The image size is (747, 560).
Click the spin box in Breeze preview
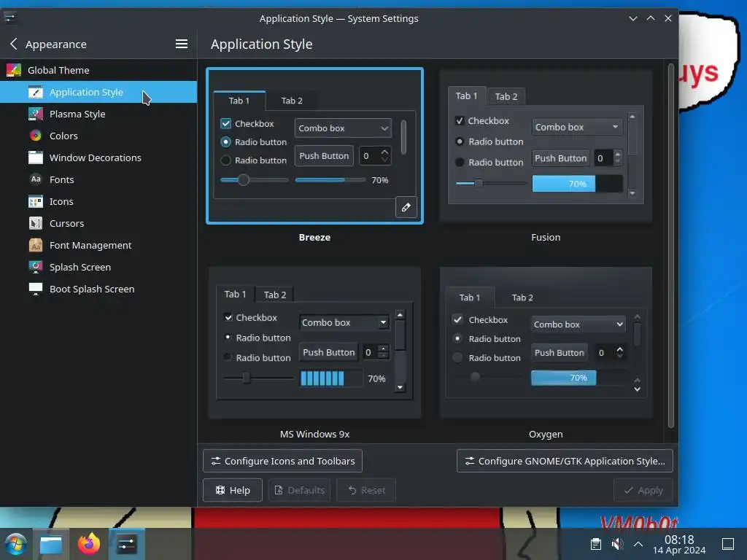[x=375, y=156]
